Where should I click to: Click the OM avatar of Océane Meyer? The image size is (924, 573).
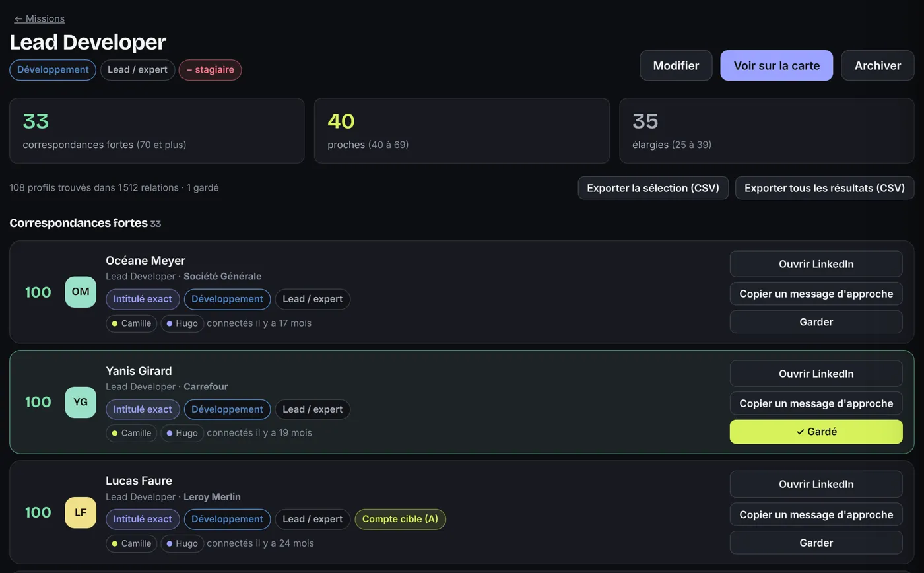[81, 292]
